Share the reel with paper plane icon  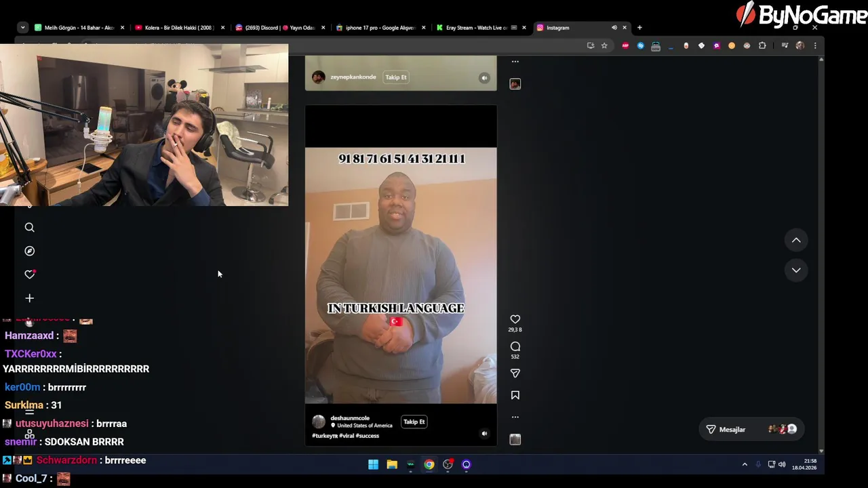515,373
